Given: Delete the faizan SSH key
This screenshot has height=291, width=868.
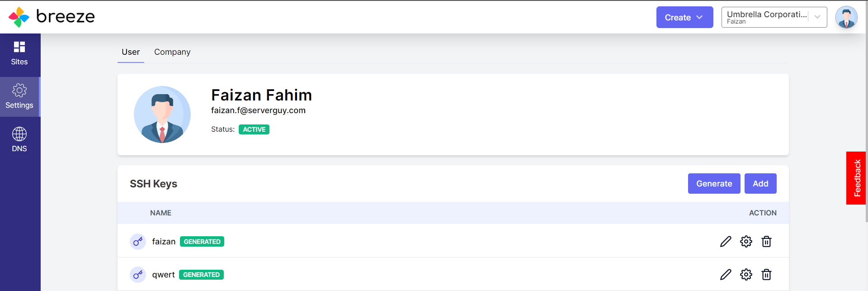Looking at the screenshot, I should (766, 242).
